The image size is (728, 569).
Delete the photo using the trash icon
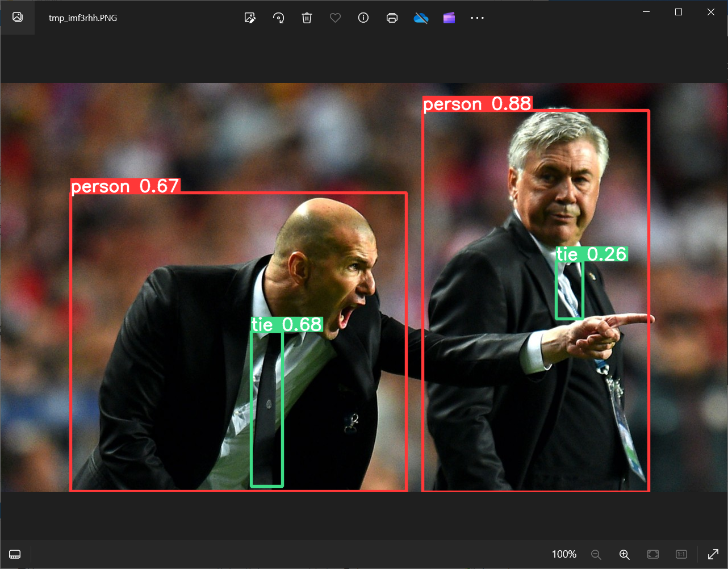pos(307,18)
